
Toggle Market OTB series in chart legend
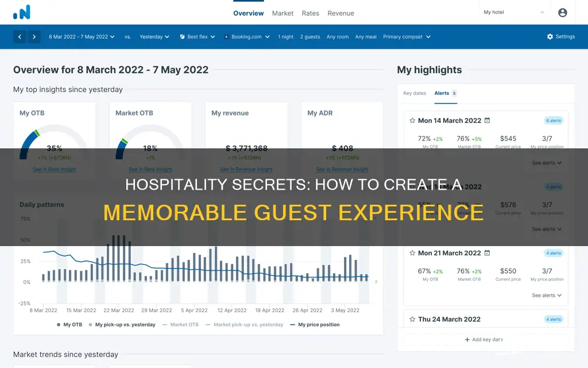point(180,324)
